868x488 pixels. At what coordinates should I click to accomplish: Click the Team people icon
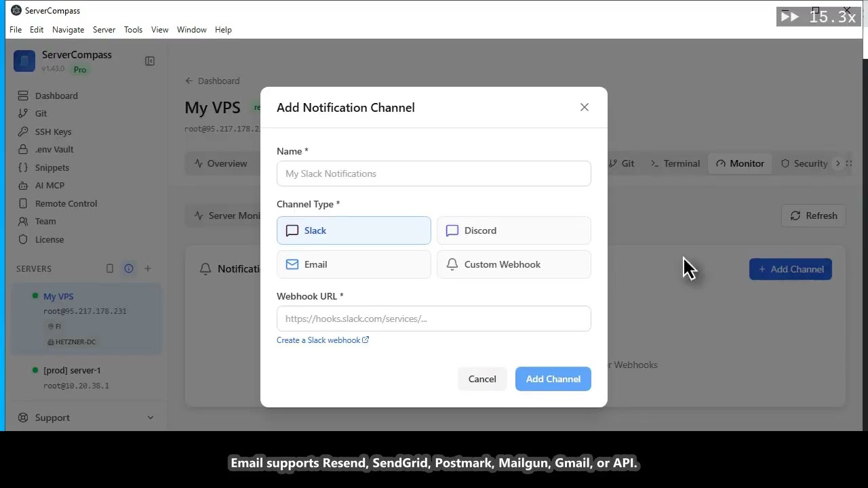point(23,221)
